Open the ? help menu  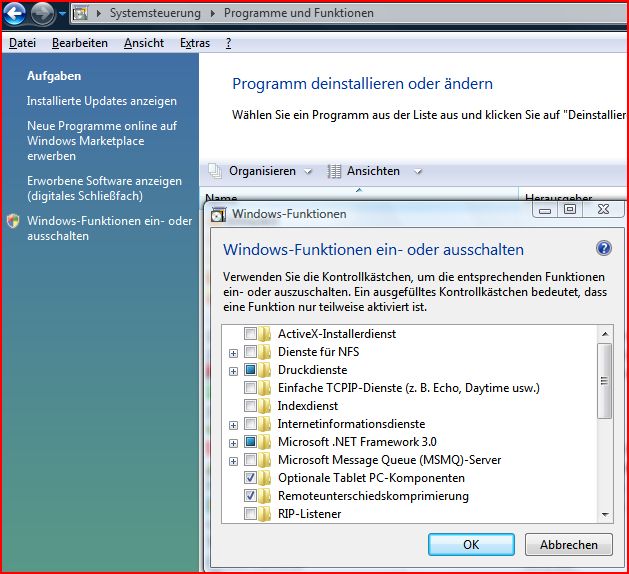click(228, 43)
